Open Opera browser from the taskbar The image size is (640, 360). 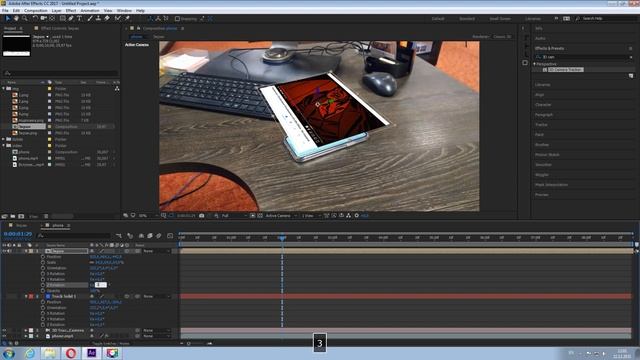(x=71, y=353)
